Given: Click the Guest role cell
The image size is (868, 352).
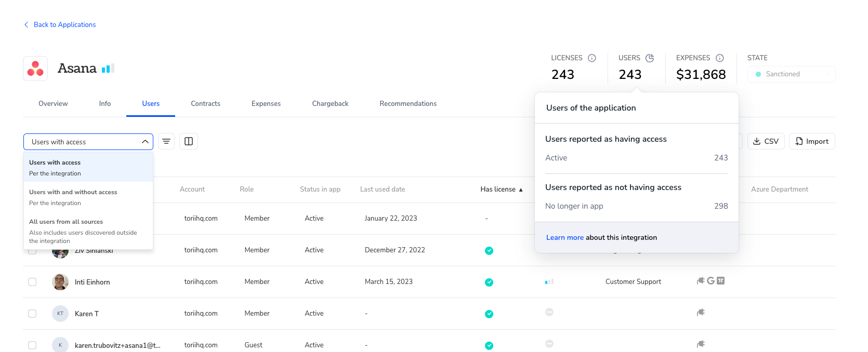Looking at the screenshot, I should [254, 345].
